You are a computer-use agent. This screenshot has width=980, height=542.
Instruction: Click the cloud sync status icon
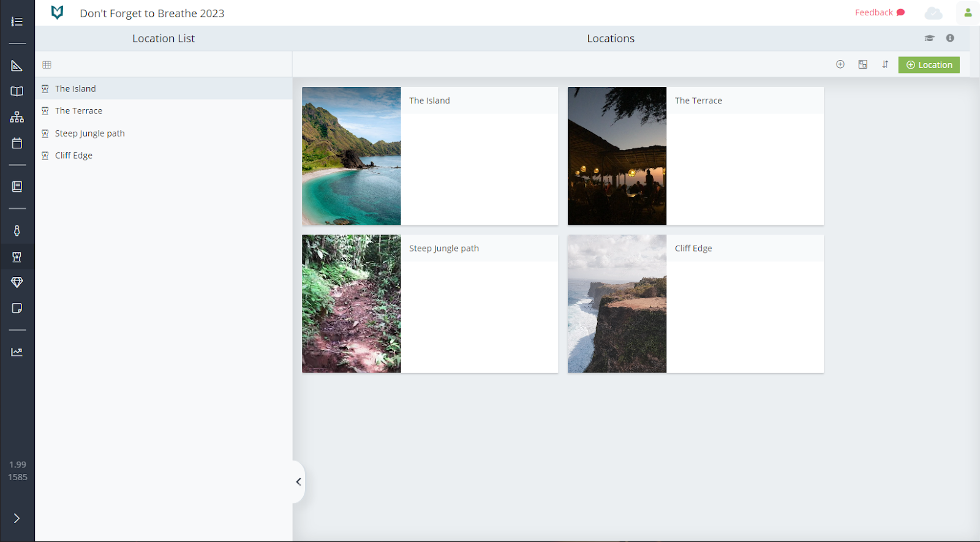coord(933,13)
